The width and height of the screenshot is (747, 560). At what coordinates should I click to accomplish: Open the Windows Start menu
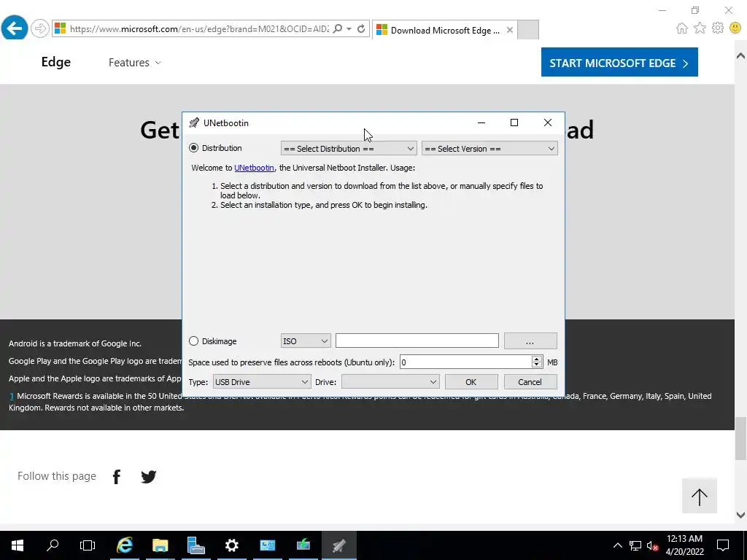tap(18, 545)
